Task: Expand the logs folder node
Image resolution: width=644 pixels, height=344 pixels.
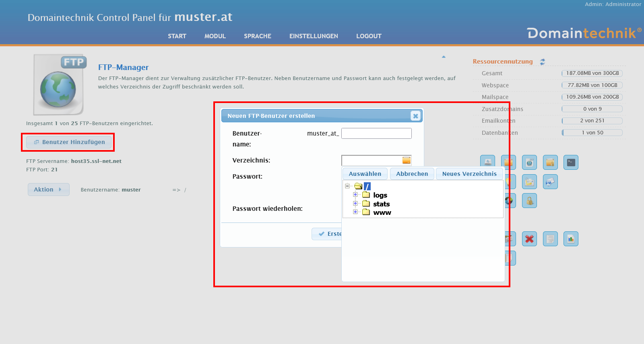Action: [355, 195]
